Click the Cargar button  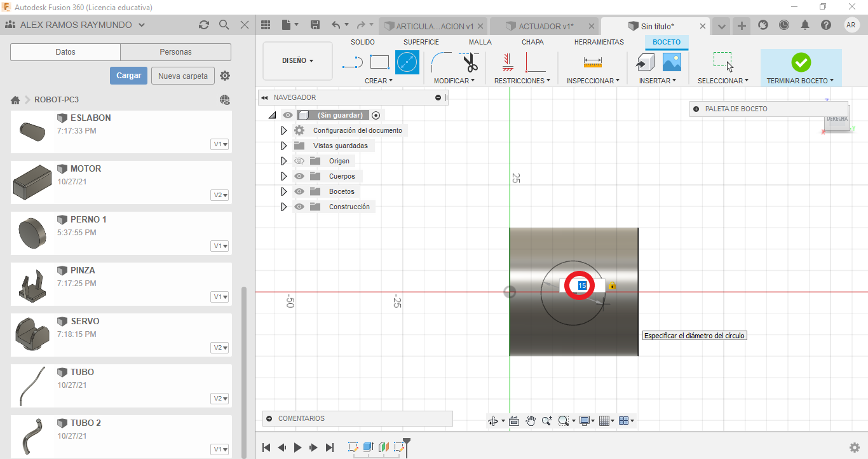(x=128, y=76)
